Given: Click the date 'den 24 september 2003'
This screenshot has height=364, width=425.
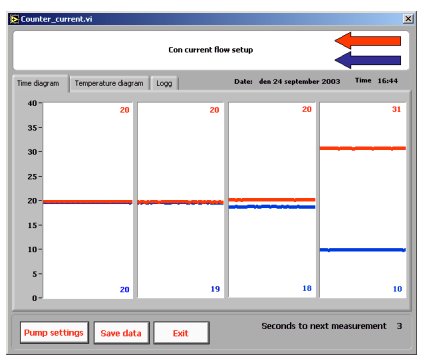Looking at the screenshot, I should tap(299, 81).
